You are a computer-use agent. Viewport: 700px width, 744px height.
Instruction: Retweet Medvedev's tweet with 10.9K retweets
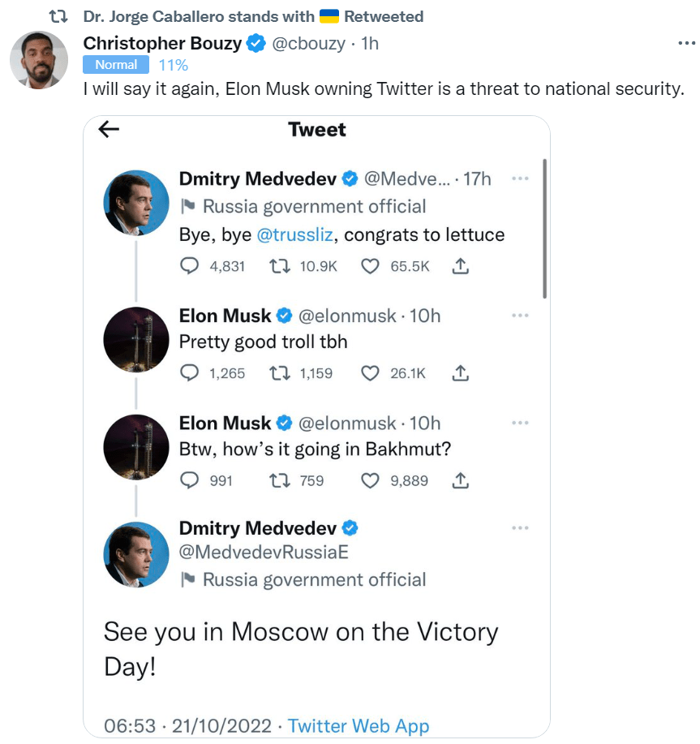coord(280,265)
